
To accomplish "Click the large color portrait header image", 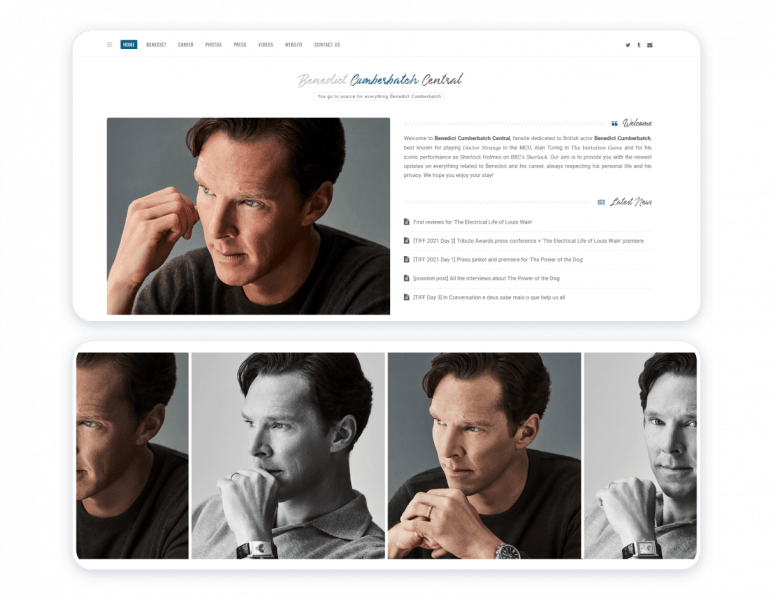I will click(248, 216).
